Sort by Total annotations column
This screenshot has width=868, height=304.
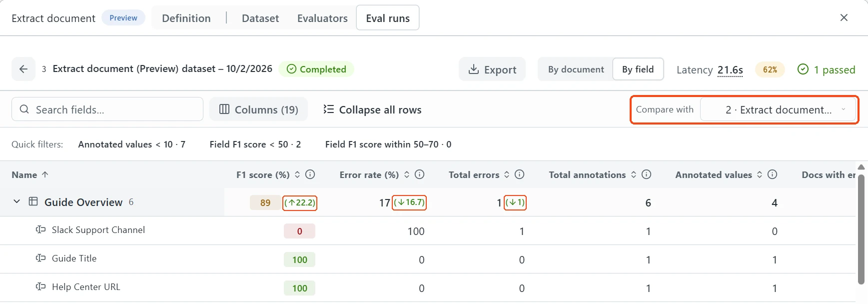[x=634, y=174]
